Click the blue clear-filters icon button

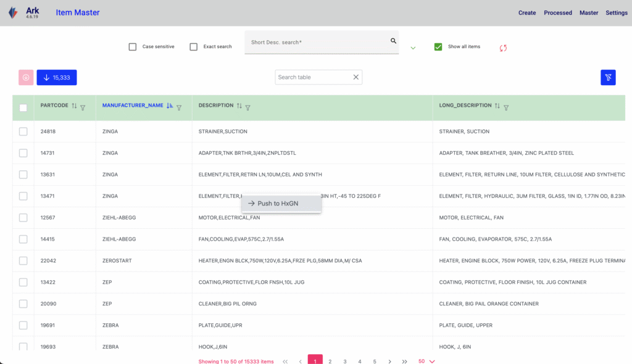608,77
